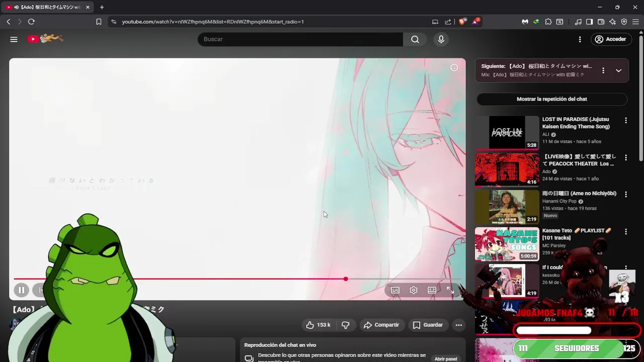Viewport: 644px width, 362px height.
Task: Open Brave Shields lion icon
Action: (x=462, y=22)
